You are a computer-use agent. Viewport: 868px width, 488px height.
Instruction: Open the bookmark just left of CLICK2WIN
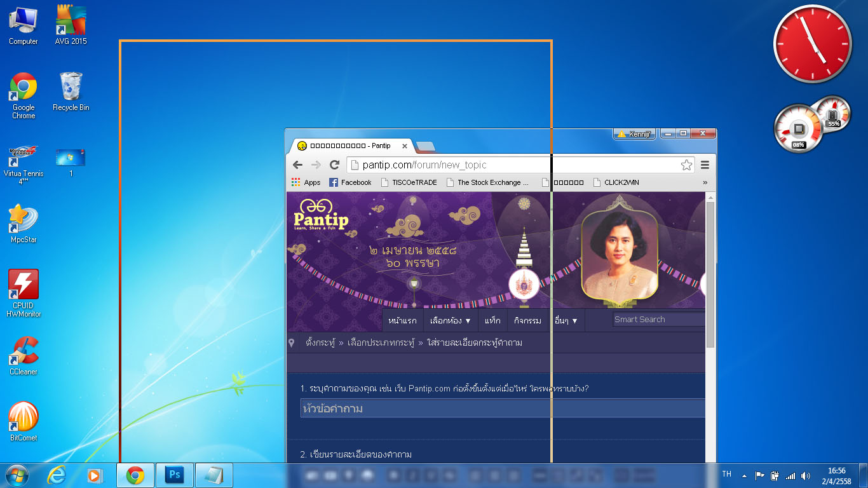[x=563, y=182]
